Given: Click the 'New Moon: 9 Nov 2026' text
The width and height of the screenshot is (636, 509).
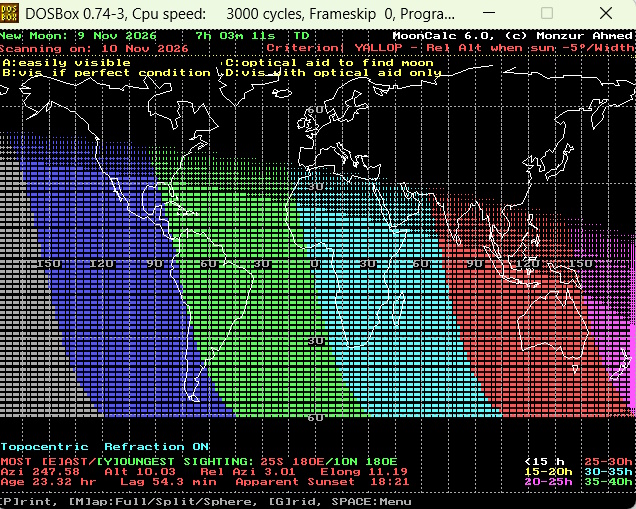Looking at the screenshot, I should [78, 36].
